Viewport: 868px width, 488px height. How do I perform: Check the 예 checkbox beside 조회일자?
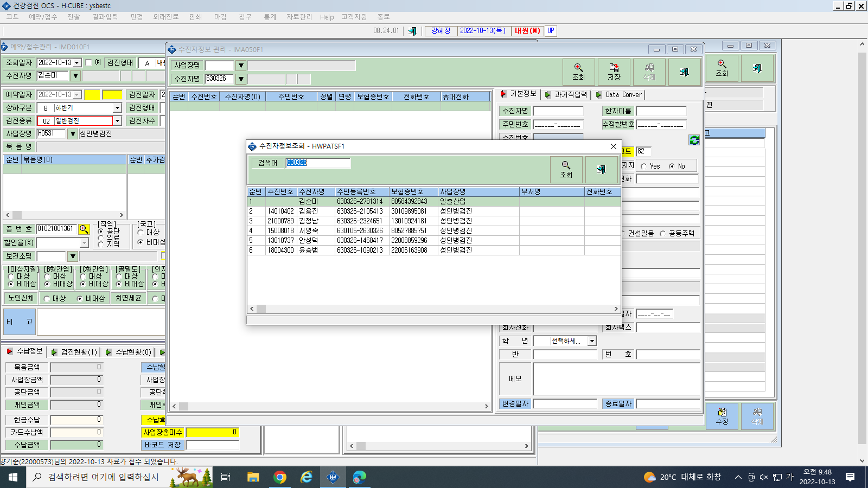(x=88, y=62)
